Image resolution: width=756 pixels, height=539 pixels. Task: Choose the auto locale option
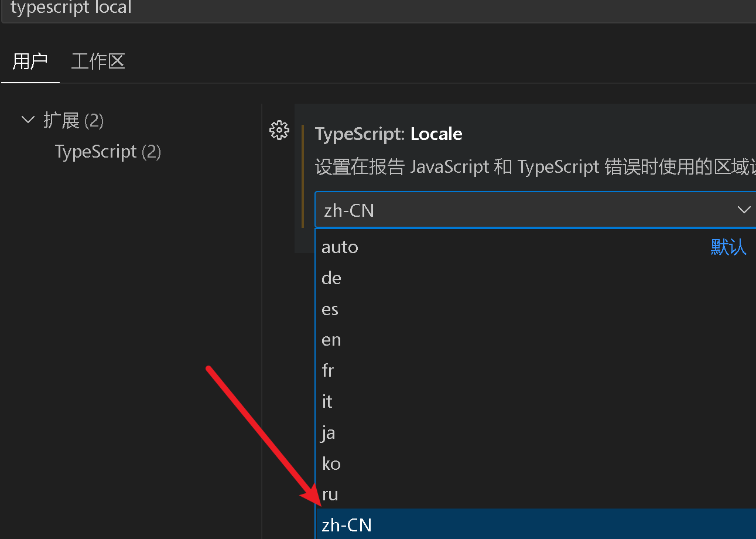[535, 247]
